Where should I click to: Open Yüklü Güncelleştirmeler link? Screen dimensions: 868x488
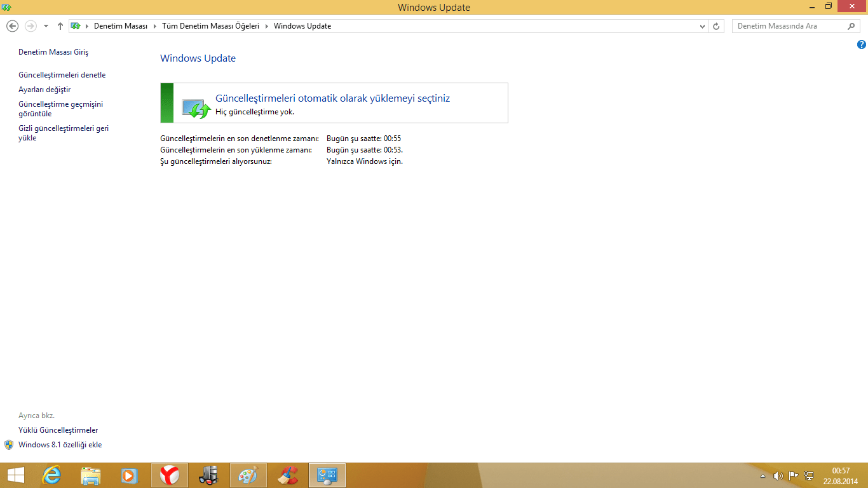click(58, 430)
